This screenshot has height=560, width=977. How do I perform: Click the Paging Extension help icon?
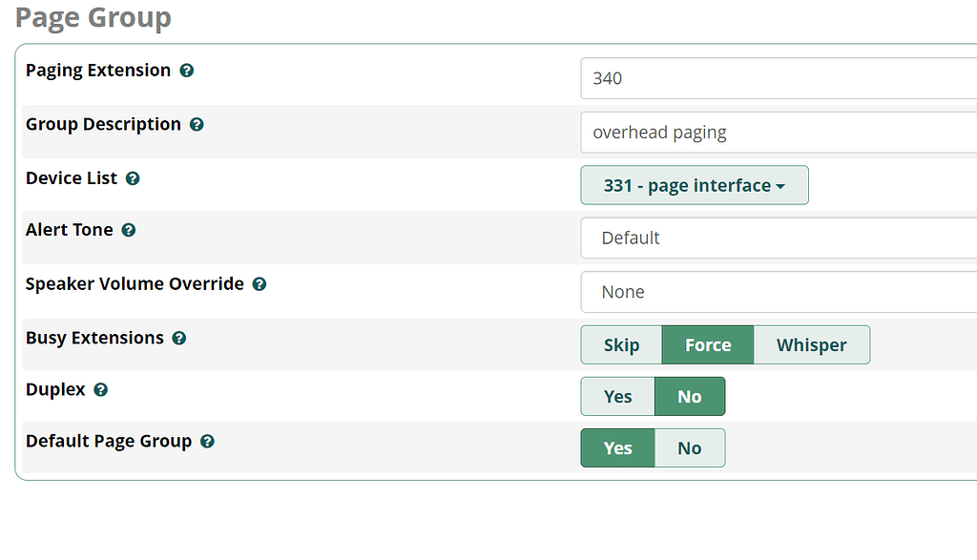(186, 70)
